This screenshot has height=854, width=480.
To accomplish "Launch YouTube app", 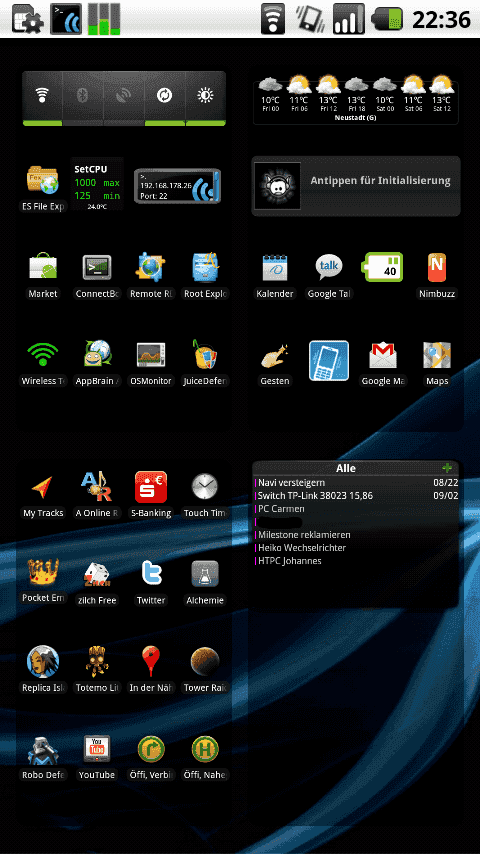I will pyautogui.click(x=96, y=757).
